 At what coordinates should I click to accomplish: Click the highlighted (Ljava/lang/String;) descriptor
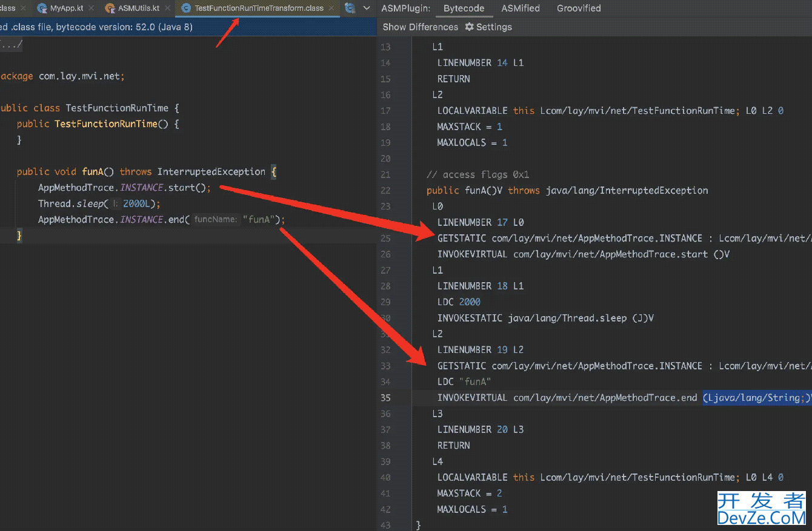(x=756, y=398)
